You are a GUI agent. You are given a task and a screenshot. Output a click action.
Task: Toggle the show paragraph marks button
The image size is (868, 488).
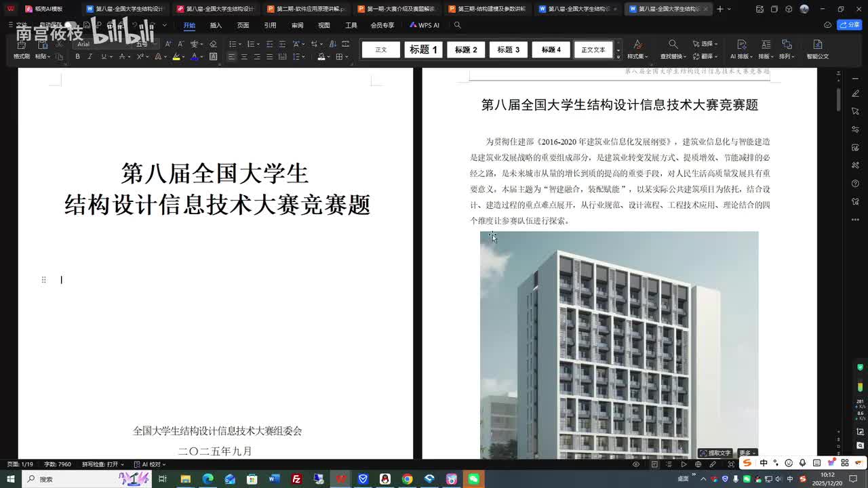click(313, 43)
